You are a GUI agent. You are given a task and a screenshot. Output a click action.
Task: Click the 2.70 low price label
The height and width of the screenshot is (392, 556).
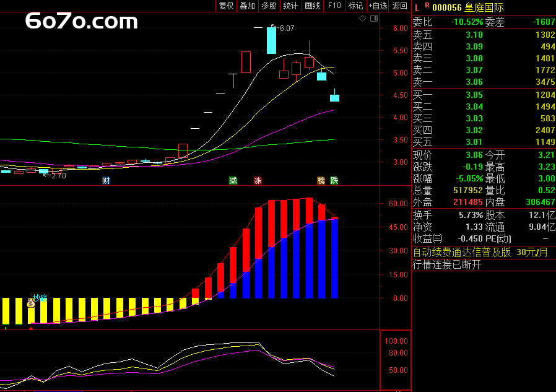click(58, 176)
